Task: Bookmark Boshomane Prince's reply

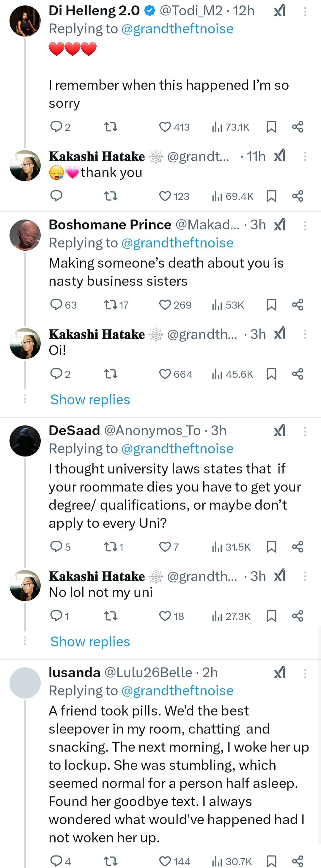Action: (271, 305)
